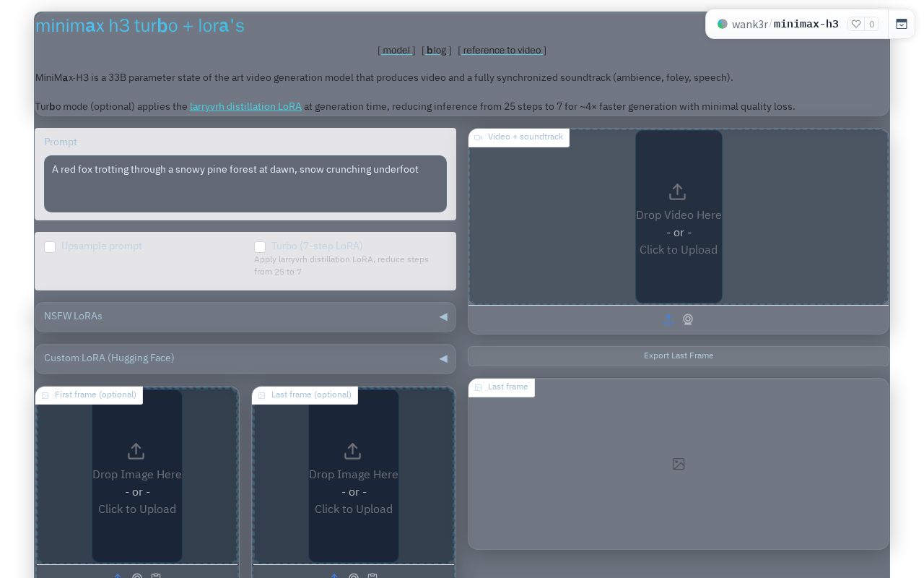This screenshot has width=924, height=578.
Task: Click the Export Last Frame button
Action: click(679, 355)
